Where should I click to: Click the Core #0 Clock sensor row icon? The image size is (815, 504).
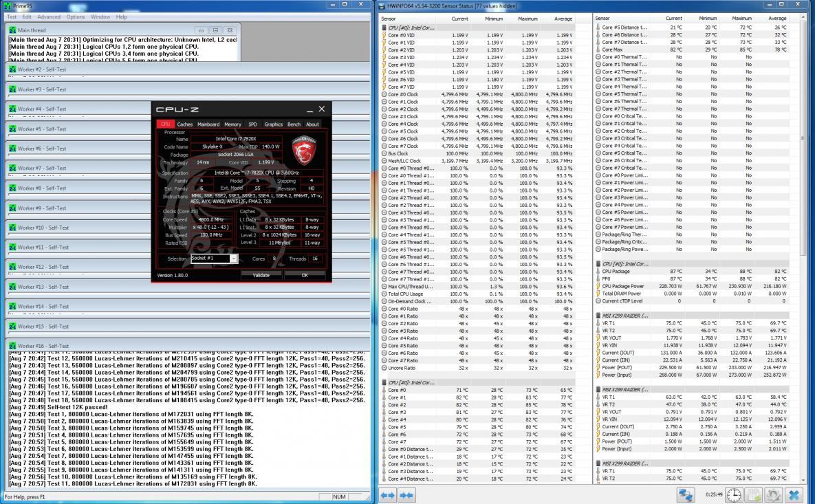pos(384,95)
